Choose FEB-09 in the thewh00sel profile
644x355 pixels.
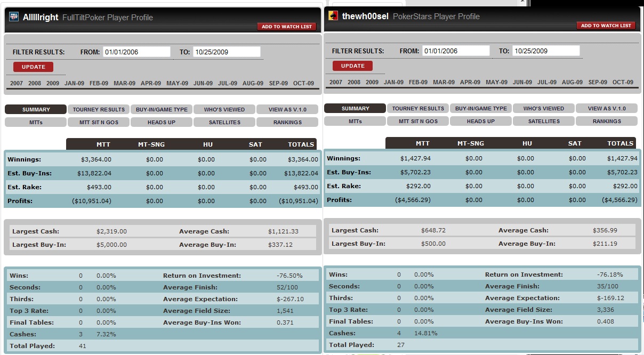[x=418, y=82]
